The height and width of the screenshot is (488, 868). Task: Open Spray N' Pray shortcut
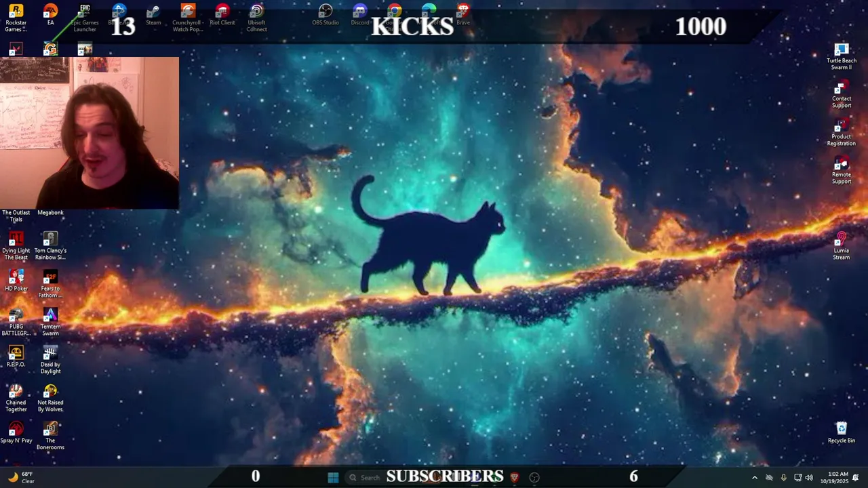click(x=16, y=432)
